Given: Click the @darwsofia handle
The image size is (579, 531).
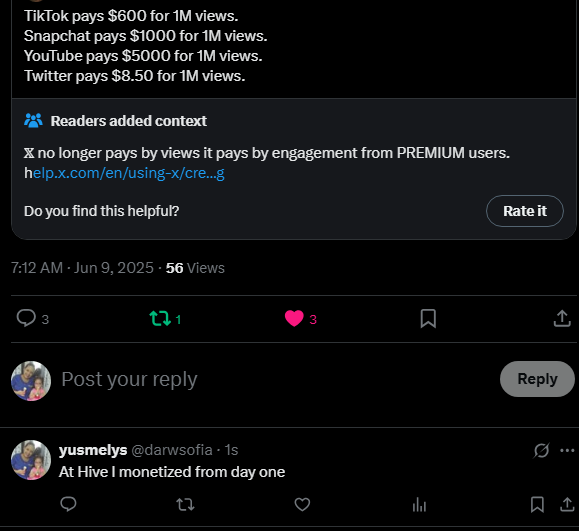Looking at the screenshot, I should click(x=172, y=450).
